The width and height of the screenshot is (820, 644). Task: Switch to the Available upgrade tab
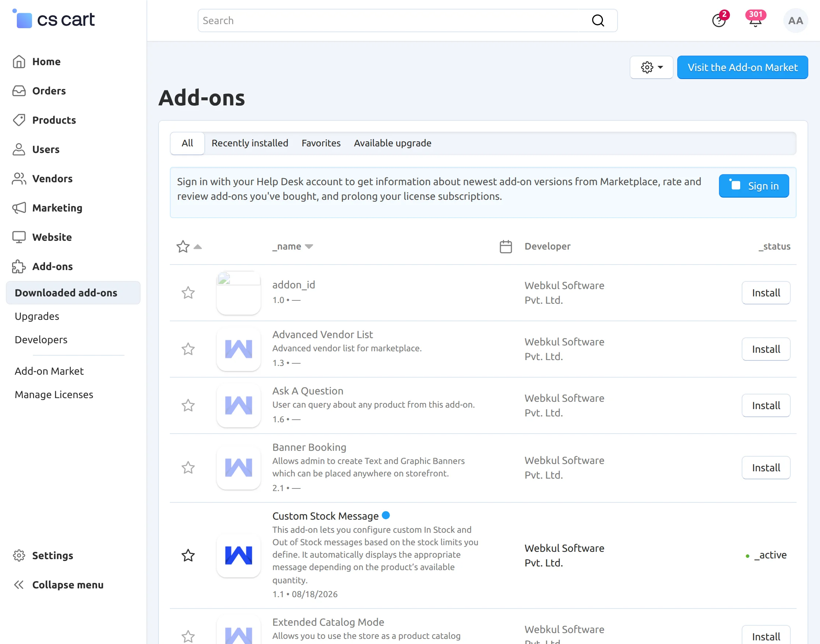pyautogui.click(x=392, y=143)
